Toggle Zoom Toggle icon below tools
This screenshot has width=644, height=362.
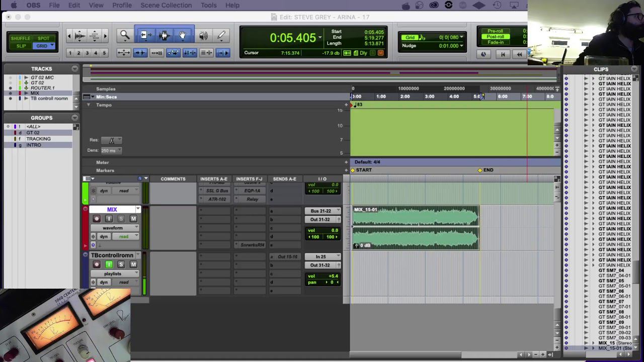(x=124, y=53)
